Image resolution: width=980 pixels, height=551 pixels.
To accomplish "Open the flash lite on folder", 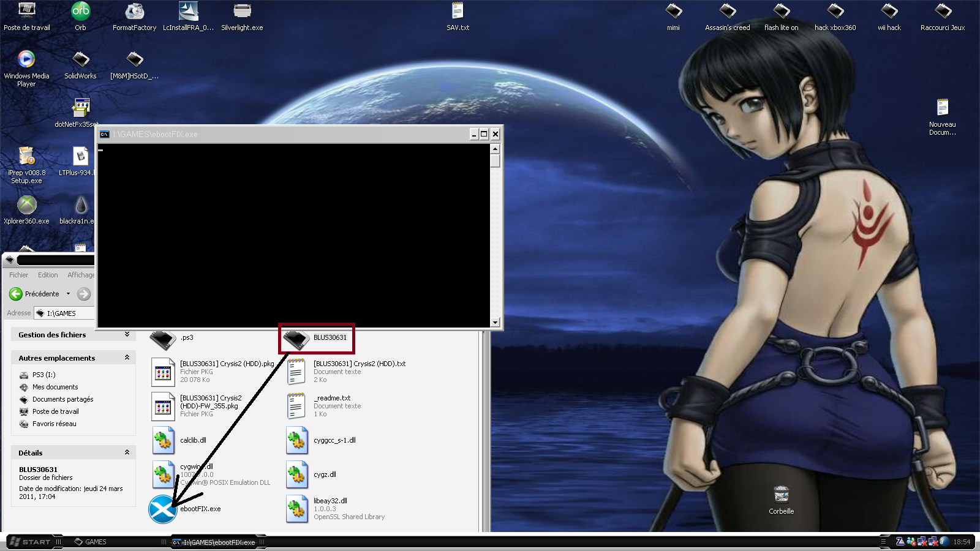I will (781, 17).
